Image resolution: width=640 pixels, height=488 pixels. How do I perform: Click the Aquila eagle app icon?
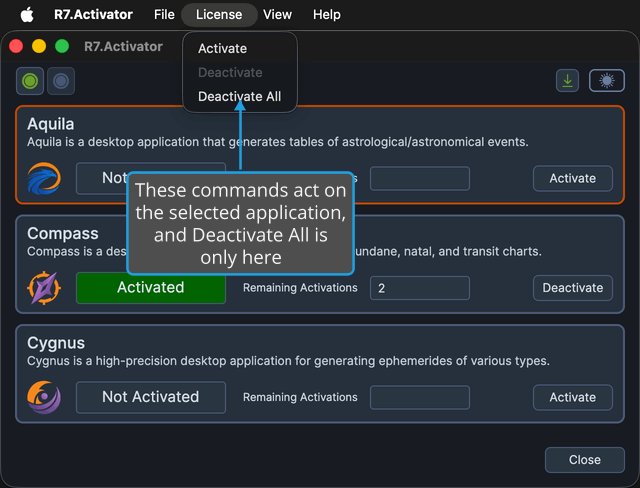44,178
